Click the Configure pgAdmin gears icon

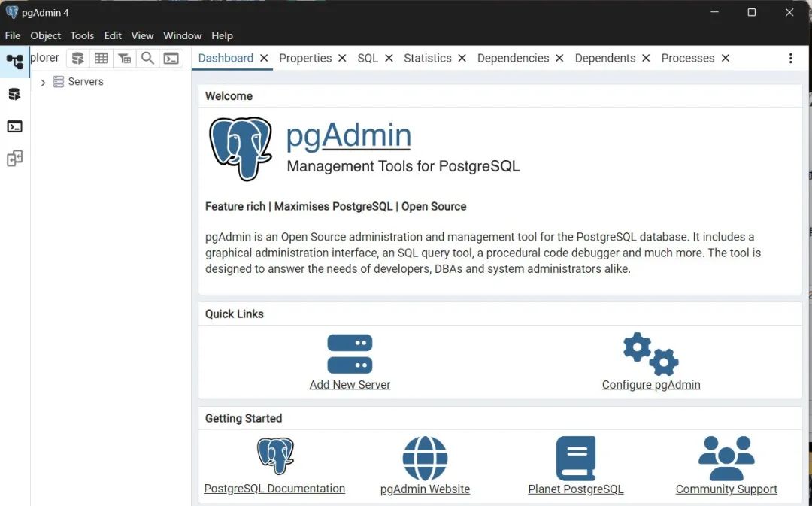(651, 354)
